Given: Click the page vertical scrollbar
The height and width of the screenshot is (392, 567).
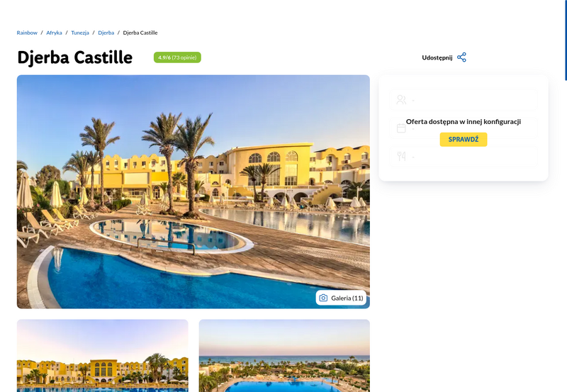Looking at the screenshot, I should click(566, 40).
